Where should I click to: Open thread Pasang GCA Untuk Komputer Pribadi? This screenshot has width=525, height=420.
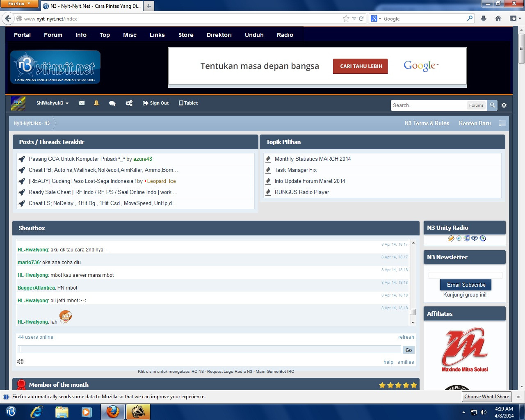(77, 159)
